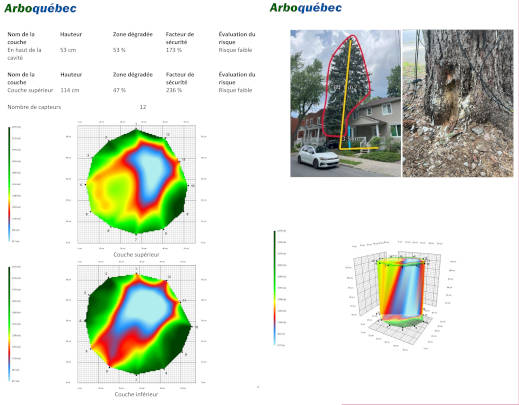Click the sensor count value 12
The image size is (519, 405).
(x=143, y=107)
